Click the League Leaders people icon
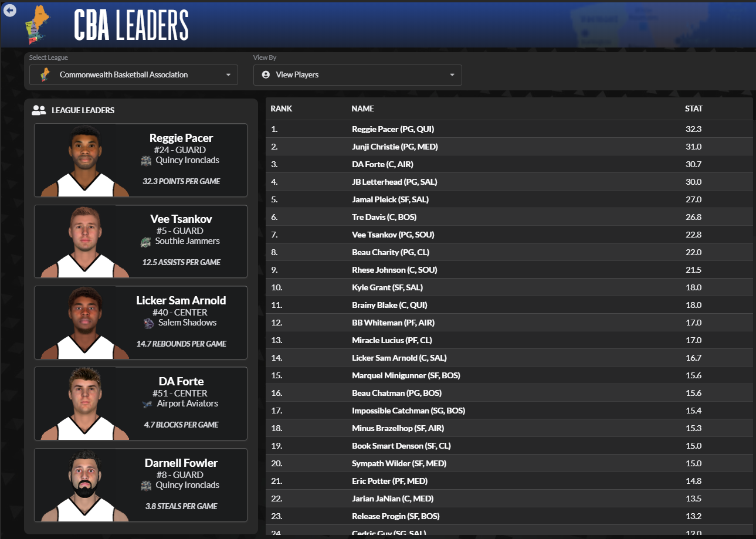Screen dimensions: 756x539 point(39,110)
